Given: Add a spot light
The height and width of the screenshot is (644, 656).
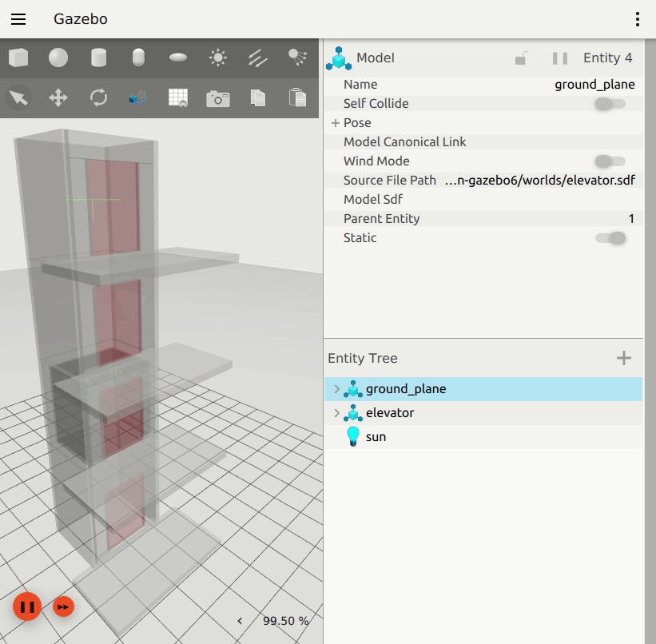Looking at the screenshot, I should (x=297, y=58).
